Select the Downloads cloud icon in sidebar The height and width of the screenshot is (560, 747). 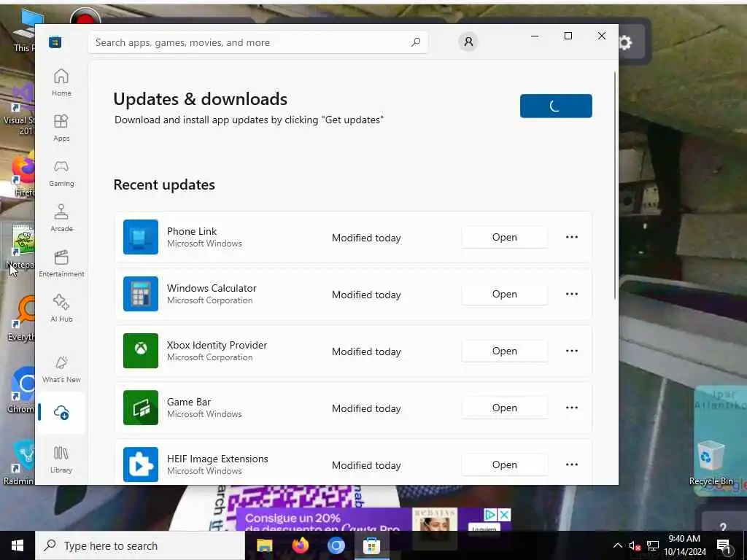[61, 413]
